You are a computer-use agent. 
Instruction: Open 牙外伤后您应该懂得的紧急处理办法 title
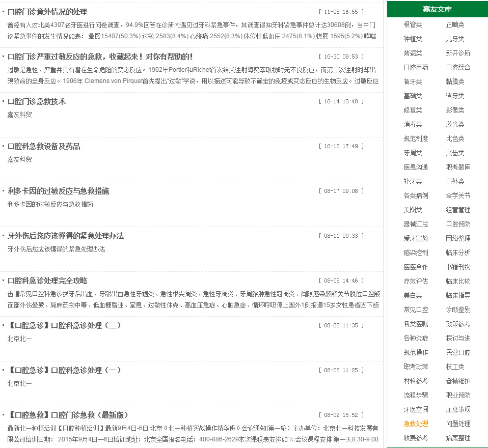point(65,236)
